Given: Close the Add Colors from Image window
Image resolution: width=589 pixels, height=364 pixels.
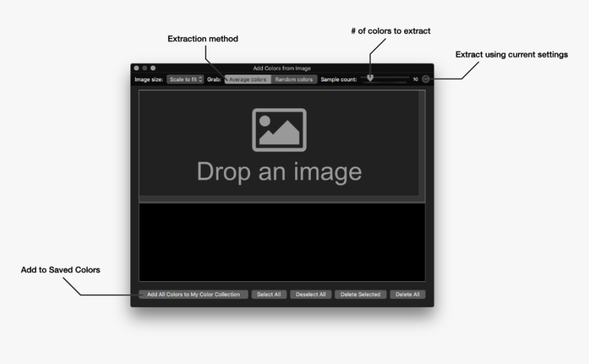Looking at the screenshot, I should tap(136, 68).
